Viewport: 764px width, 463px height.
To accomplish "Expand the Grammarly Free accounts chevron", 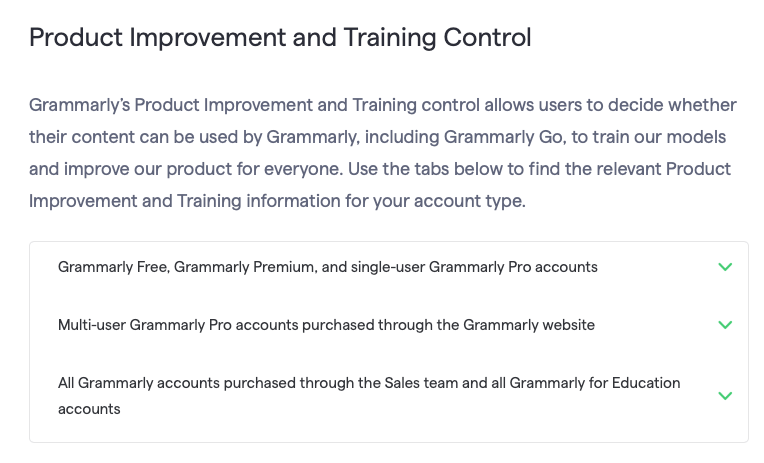I will 725,267.
